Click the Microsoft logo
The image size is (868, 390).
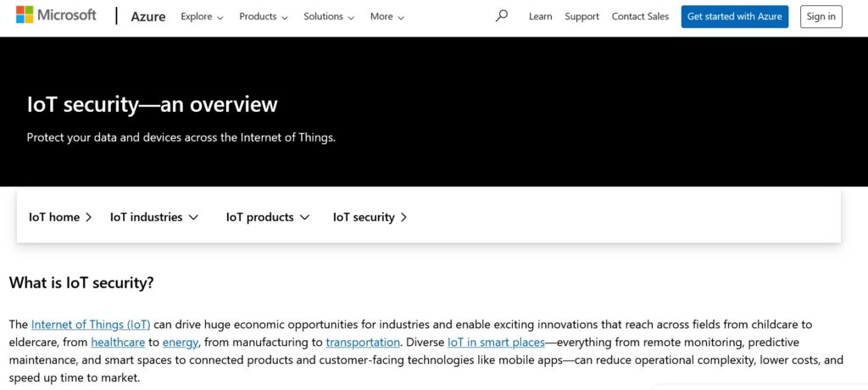[x=56, y=15]
